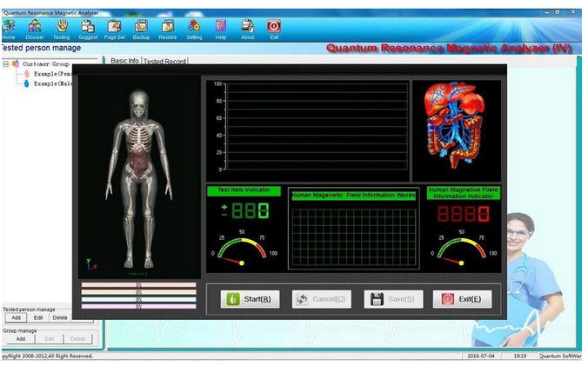
Task: Click Add under Tested person manage
Action: click(x=16, y=317)
